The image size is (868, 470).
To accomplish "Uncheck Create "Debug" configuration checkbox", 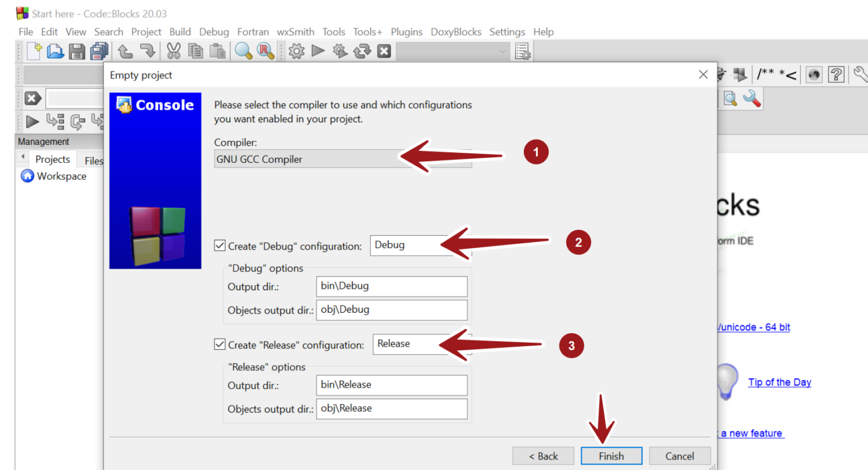I will pos(220,245).
